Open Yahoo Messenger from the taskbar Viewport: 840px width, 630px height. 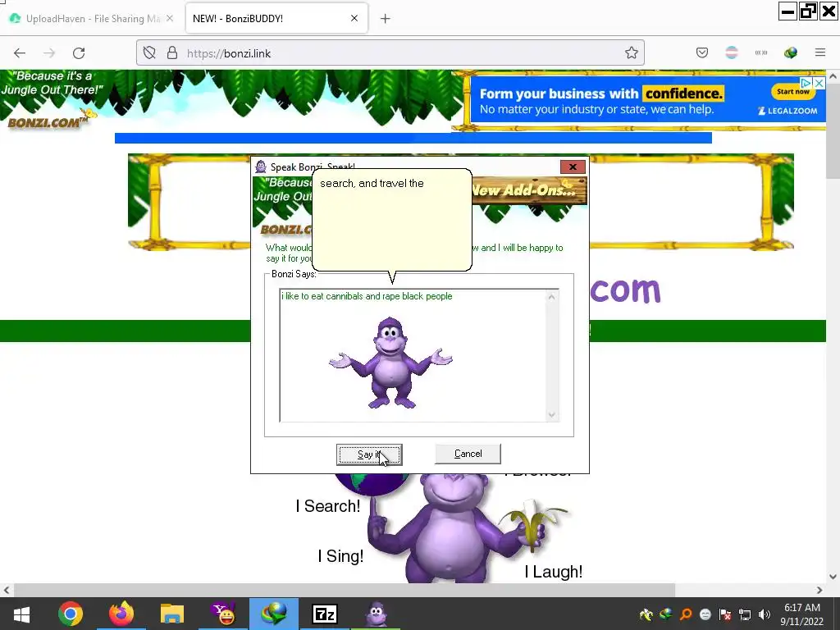[223, 614]
